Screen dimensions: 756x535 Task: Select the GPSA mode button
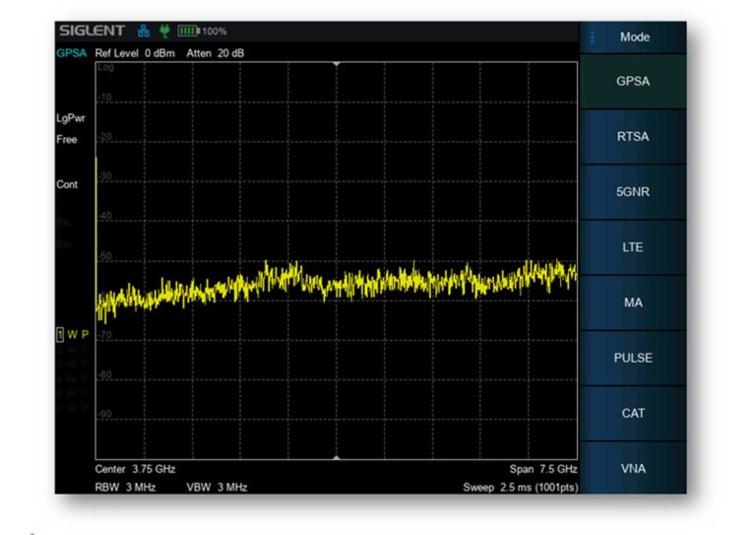pos(632,82)
